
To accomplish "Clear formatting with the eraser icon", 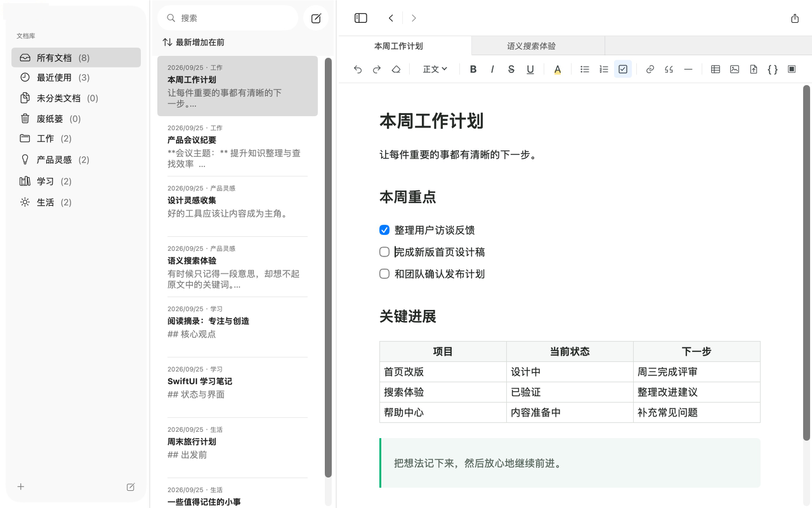I will click(396, 69).
